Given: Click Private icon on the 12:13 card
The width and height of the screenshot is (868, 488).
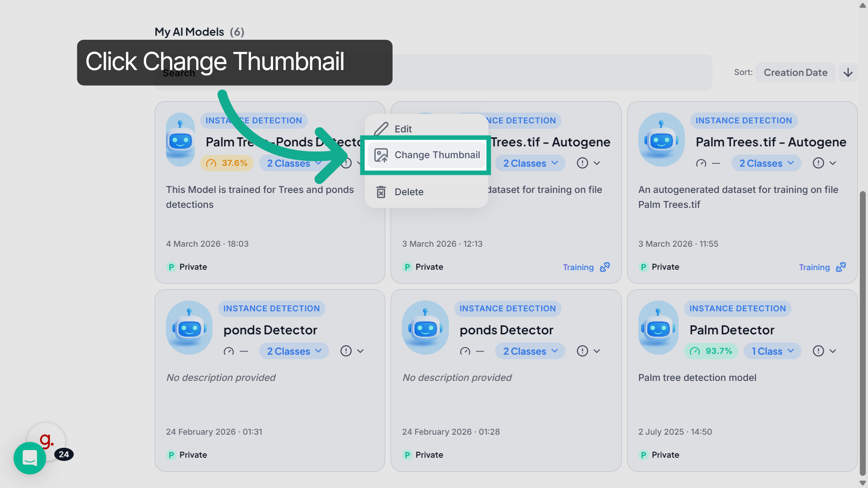Looking at the screenshot, I should point(407,267).
